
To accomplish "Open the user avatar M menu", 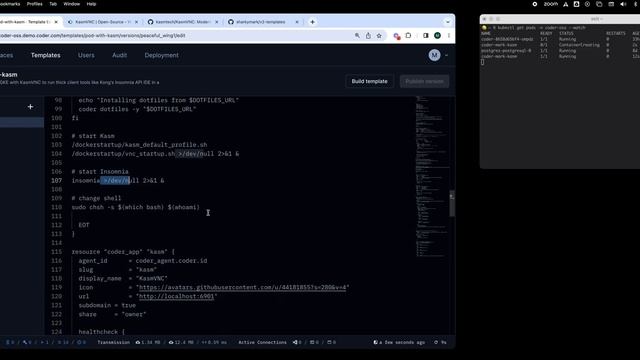I will [435, 55].
